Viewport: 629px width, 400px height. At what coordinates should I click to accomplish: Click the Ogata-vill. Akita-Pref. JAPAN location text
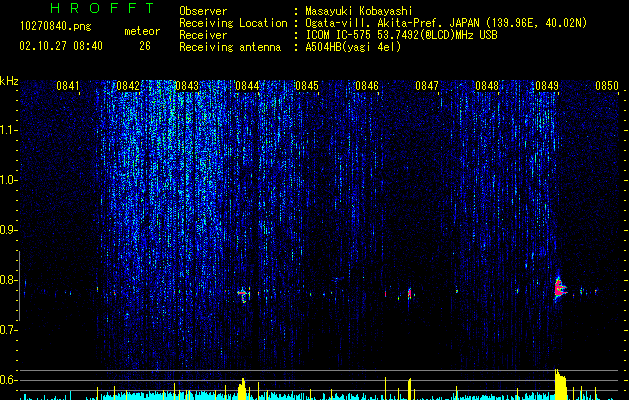tap(446, 23)
